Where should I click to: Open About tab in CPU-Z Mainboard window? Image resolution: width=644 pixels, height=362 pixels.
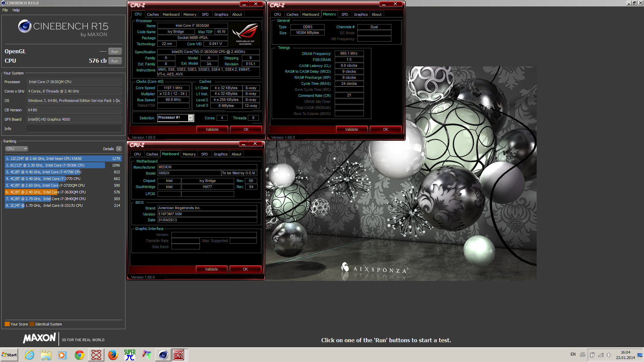(236, 154)
